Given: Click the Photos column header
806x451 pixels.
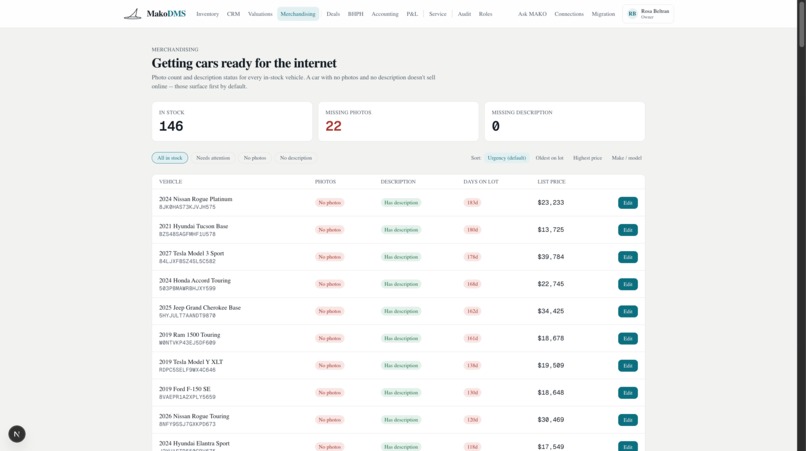Looking at the screenshot, I should point(325,182).
